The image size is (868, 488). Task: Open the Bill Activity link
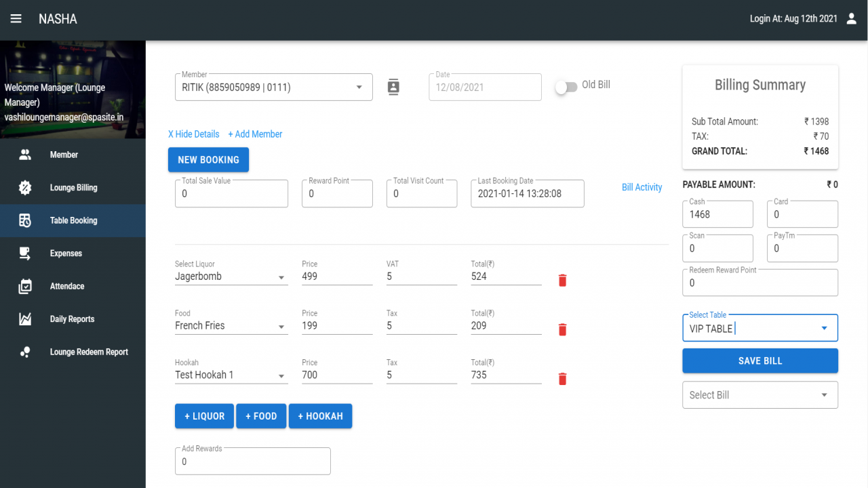642,187
